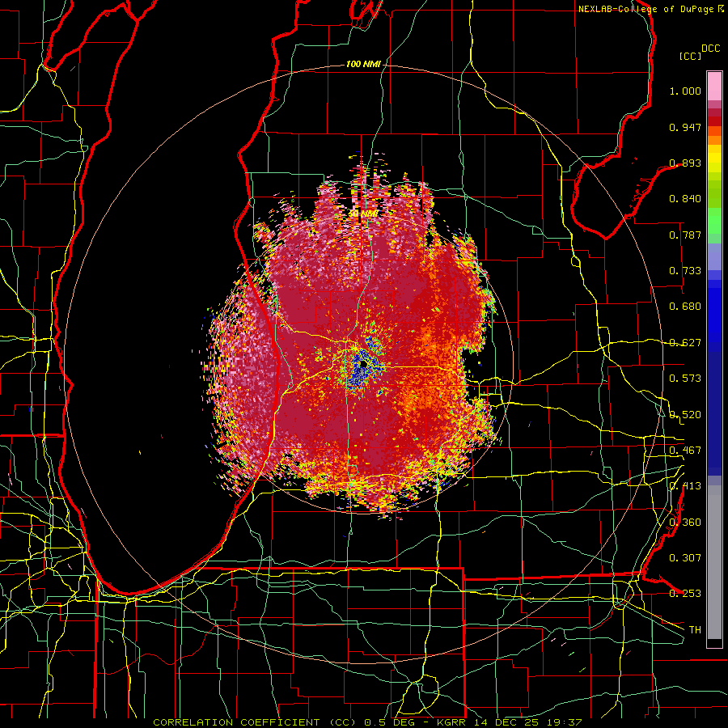Click the [CC] units label
This screenshot has width=728, height=728.
pos(691,56)
